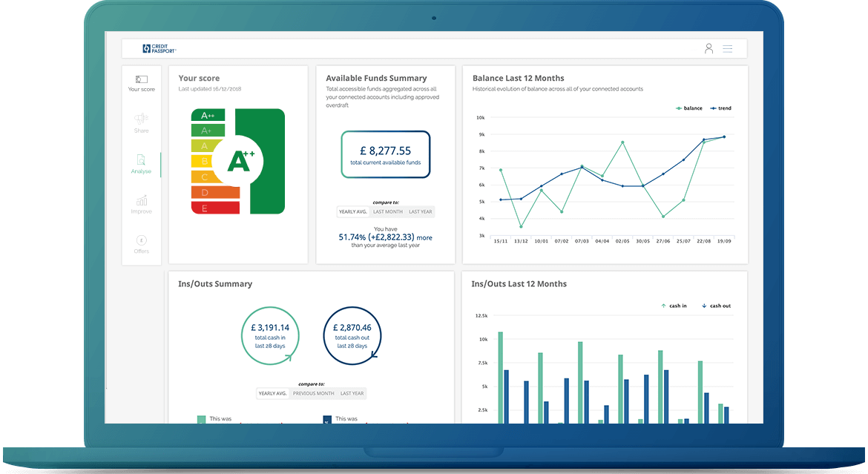This screenshot has height=474, width=868.
Task: Open the hamburger menu icon
Action: [x=728, y=48]
